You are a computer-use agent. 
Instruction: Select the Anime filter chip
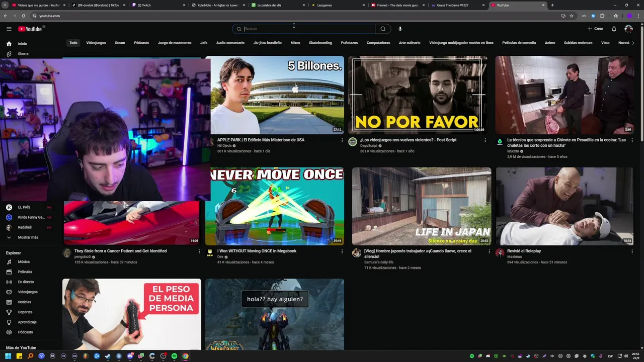[x=550, y=43]
